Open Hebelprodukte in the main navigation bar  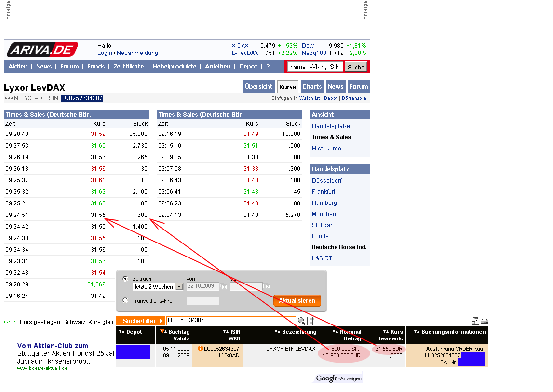(x=174, y=67)
